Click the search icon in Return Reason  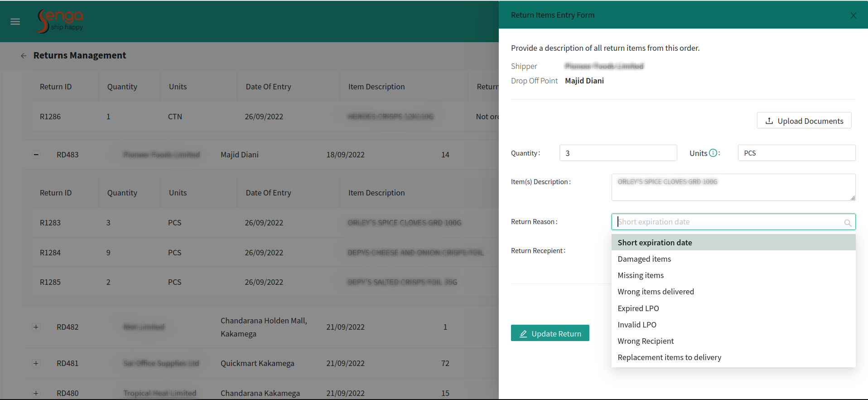coord(847,223)
